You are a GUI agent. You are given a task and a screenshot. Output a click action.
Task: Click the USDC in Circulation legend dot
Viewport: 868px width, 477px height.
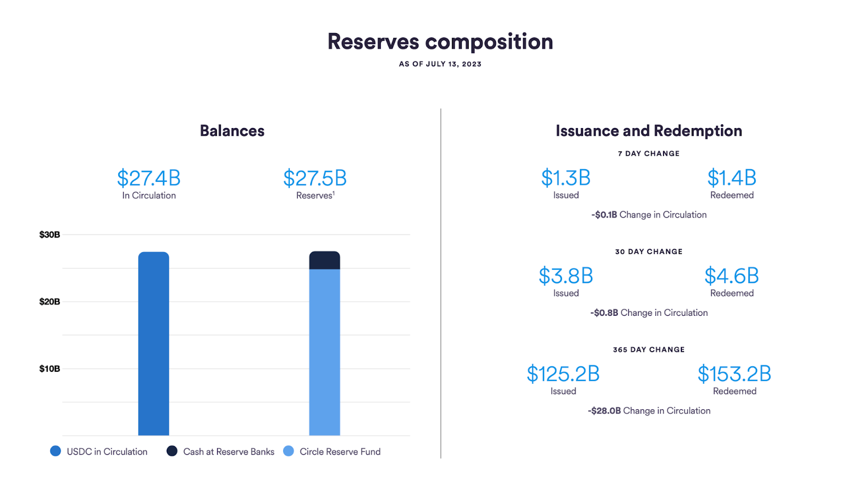click(x=55, y=451)
